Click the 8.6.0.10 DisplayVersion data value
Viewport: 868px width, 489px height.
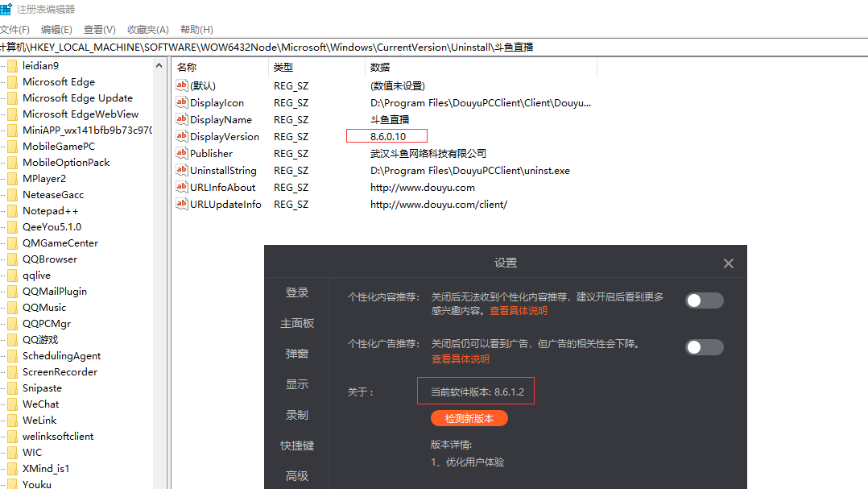pos(387,136)
